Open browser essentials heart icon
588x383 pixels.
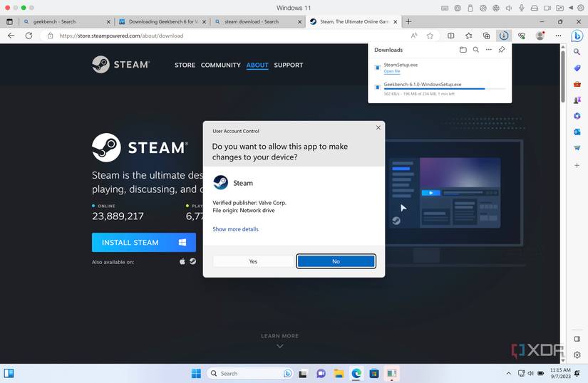tap(521, 36)
